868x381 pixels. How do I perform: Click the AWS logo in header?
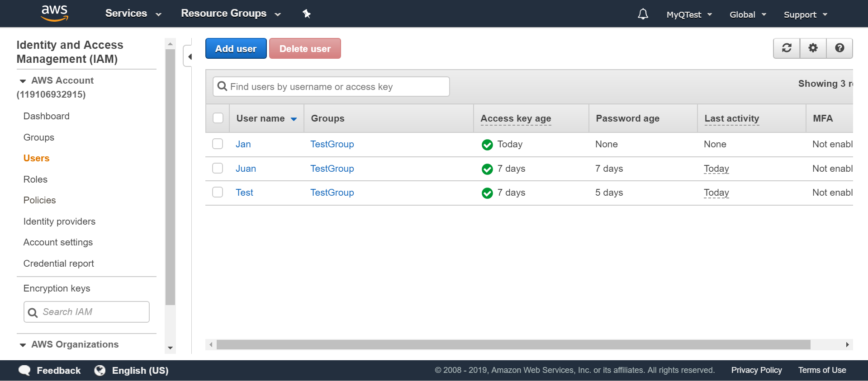click(54, 14)
